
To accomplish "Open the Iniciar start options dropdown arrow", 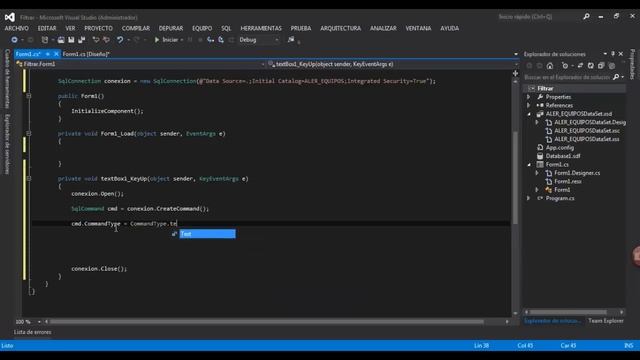I will 182,40.
